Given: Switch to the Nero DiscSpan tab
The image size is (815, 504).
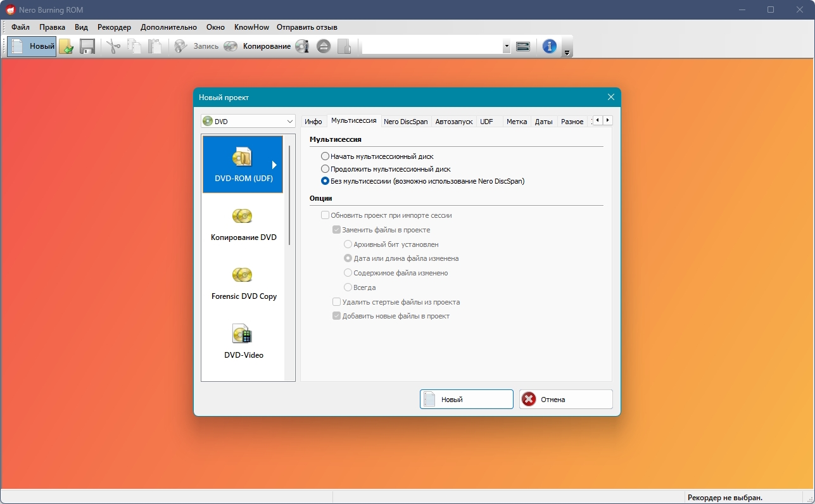Looking at the screenshot, I should click(x=405, y=122).
